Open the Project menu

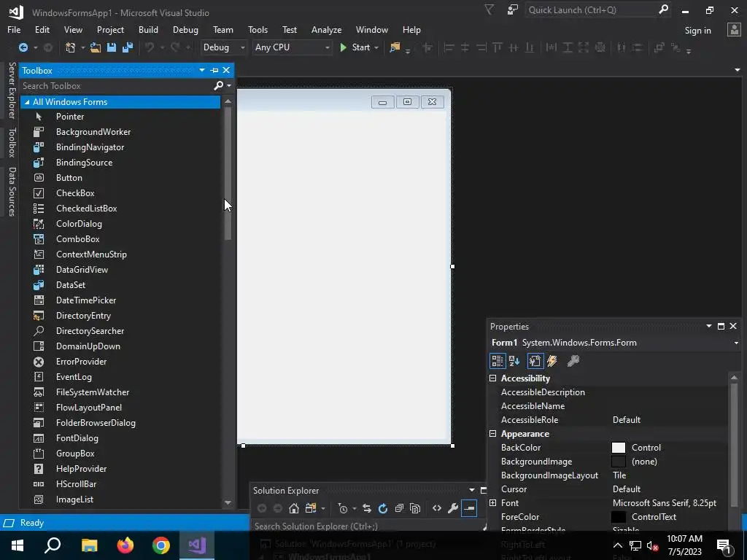tap(110, 29)
